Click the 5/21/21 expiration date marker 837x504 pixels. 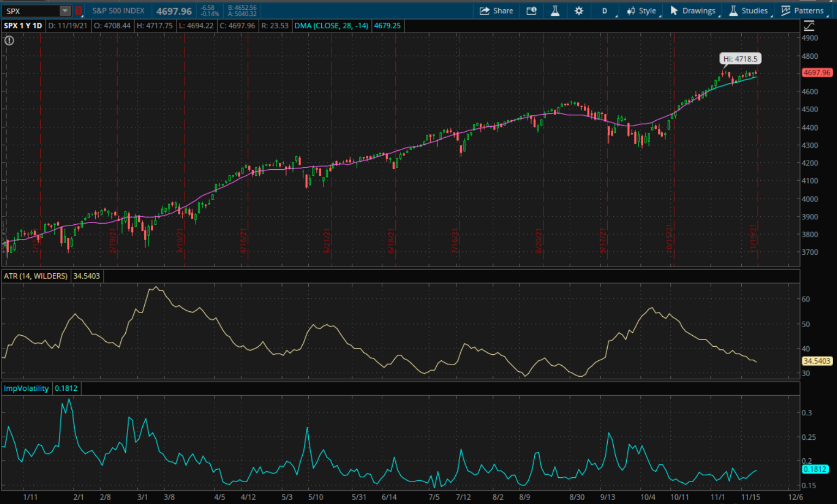tap(327, 241)
